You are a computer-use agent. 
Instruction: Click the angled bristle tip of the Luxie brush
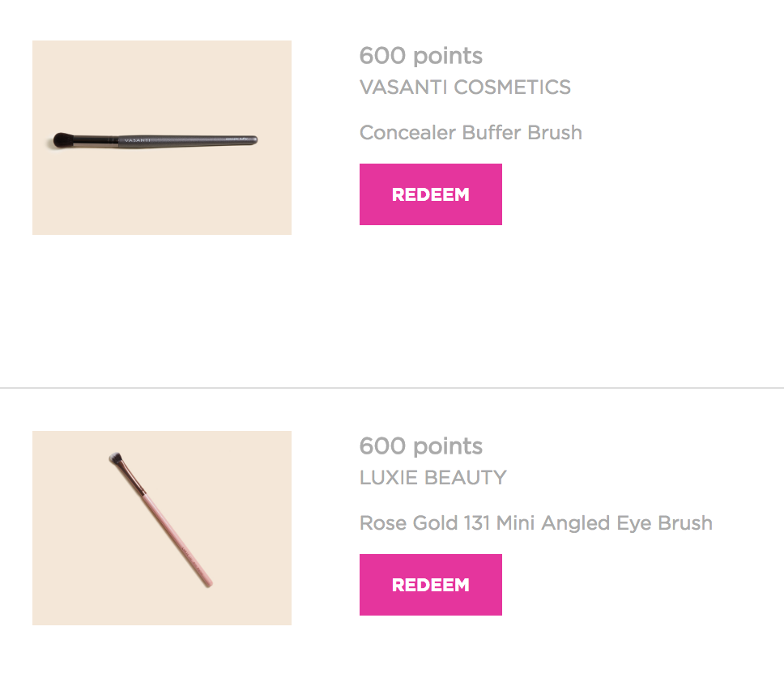tap(116, 458)
